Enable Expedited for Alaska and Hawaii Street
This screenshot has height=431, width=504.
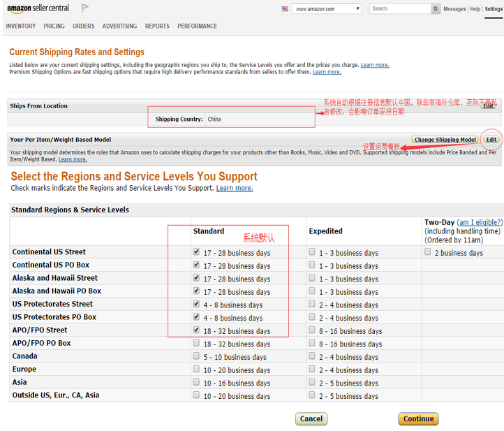click(312, 278)
